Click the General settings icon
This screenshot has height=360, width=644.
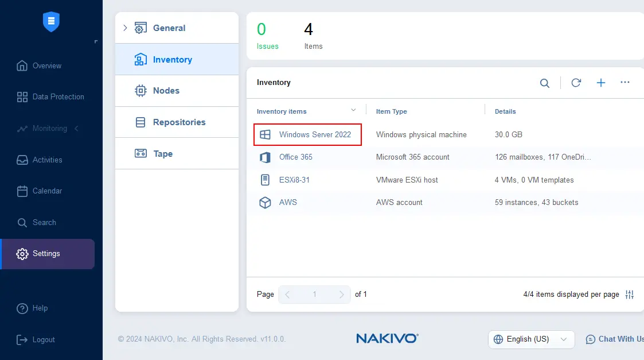140,28
